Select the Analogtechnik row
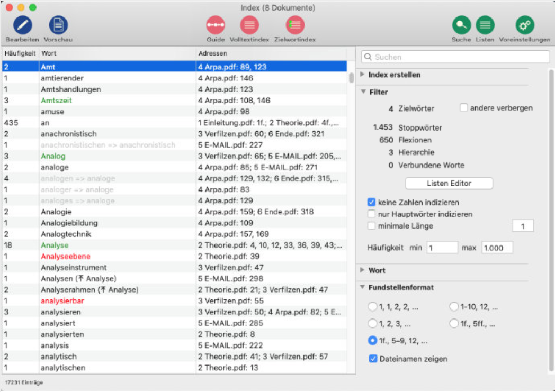The width and height of the screenshot is (555, 392). point(174,234)
